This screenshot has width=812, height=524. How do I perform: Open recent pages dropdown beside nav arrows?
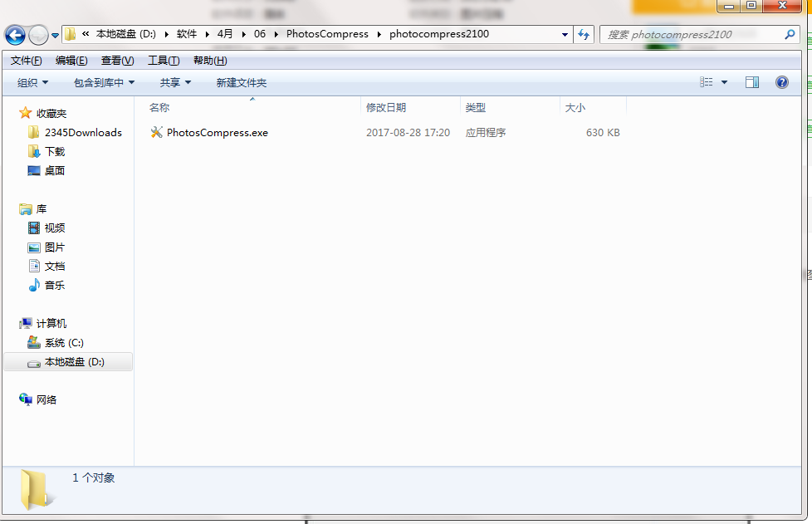[55, 36]
